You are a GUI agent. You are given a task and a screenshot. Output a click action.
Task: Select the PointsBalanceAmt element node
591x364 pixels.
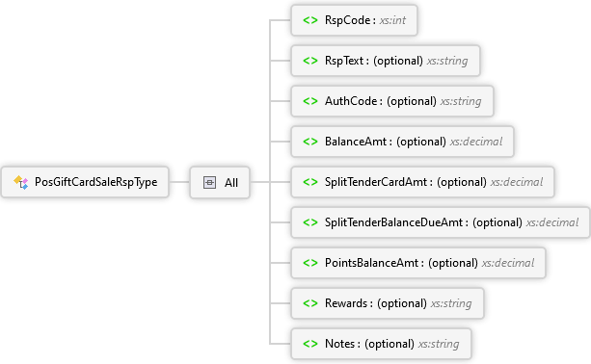tap(418, 263)
